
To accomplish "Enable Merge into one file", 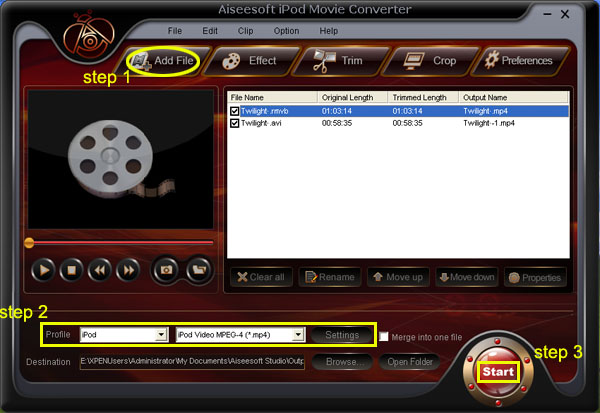I will pos(384,336).
